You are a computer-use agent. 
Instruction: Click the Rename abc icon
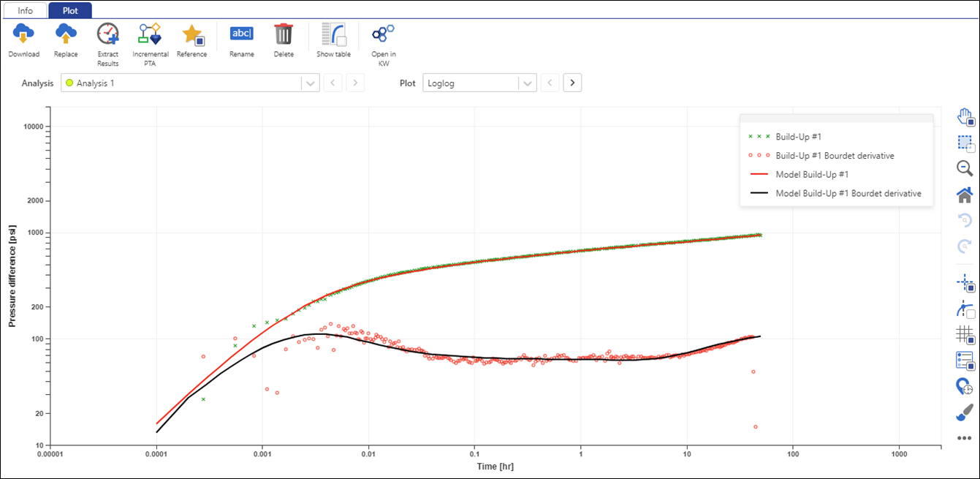[x=241, y=34]
